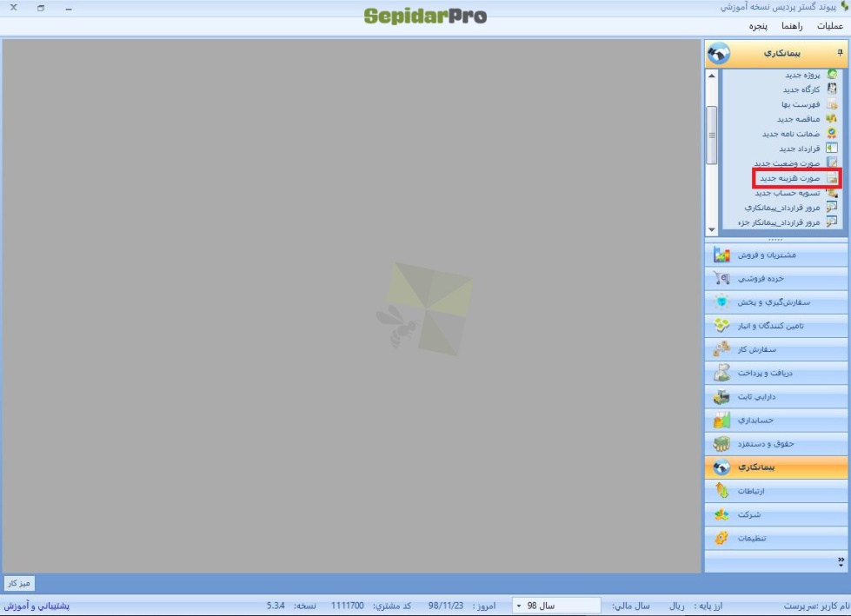Open the ضمانت نامه جدید (new guarantee) icon
Image resolution: width=851 pixels, height=616 pixels.
click(x=832, y=134)
